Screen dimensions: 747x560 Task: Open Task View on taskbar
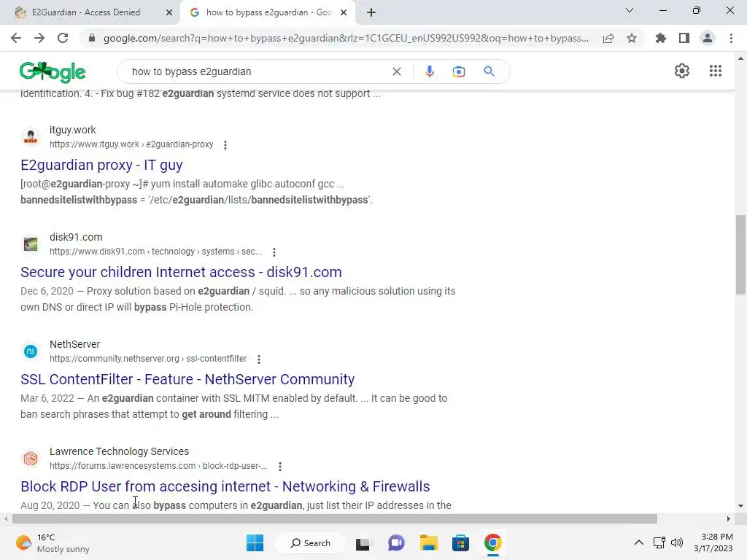tap(363, 542)
